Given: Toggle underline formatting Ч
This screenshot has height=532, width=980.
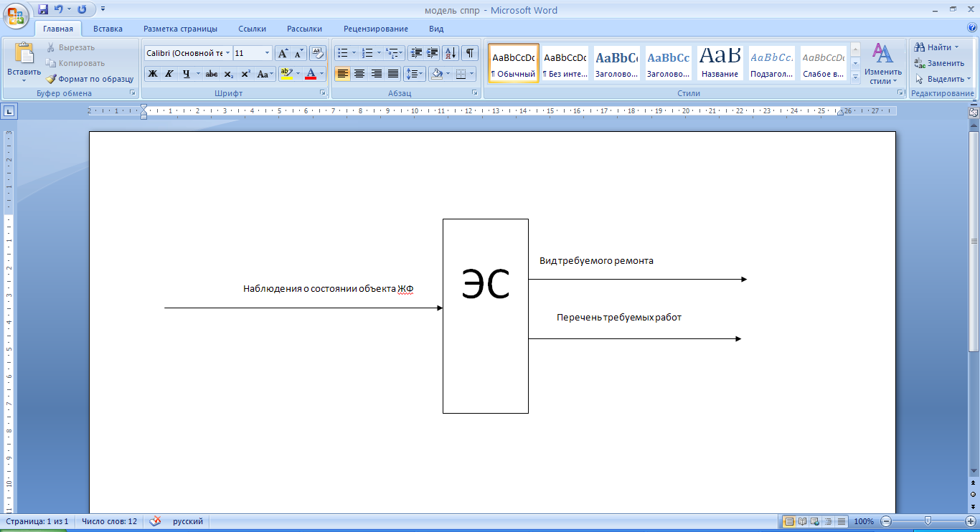Looking at the screenshot, I should point(187,74).
